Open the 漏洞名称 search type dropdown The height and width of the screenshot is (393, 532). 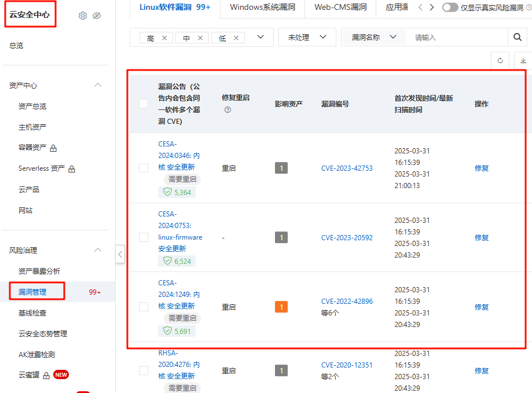click(x=374, y=37)
